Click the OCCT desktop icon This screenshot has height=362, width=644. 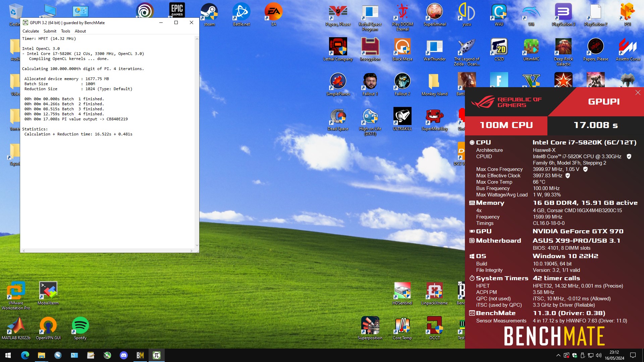[434, 328]
